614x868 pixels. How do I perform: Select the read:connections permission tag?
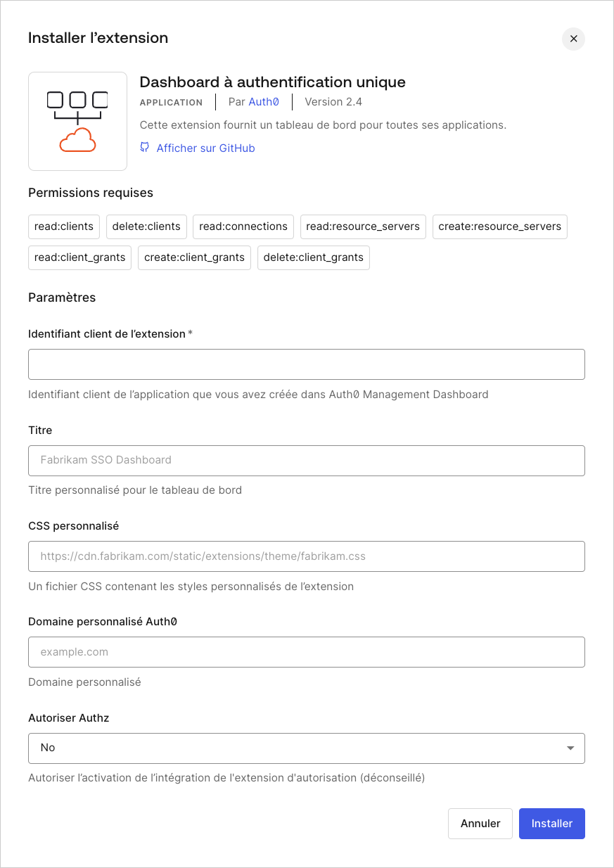tap(243, 226)
